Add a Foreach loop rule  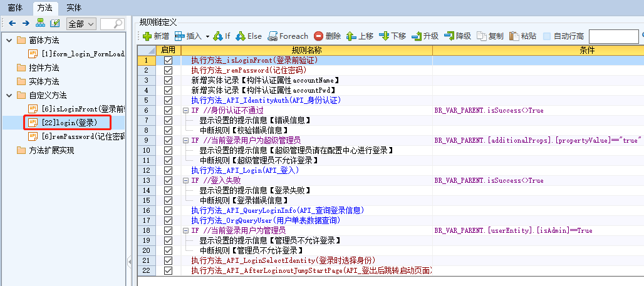[288, 36]
